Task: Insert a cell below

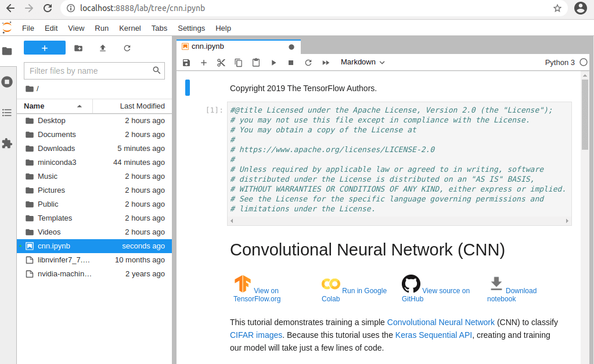Action: [x=203, y=63]
